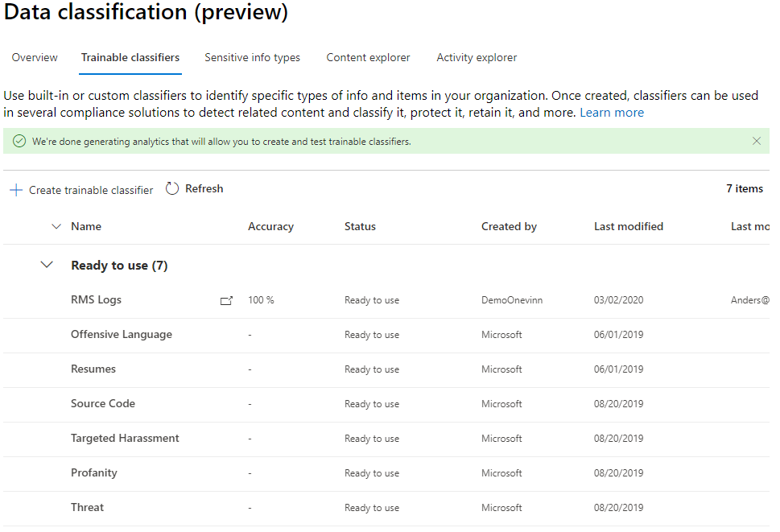Click the circular Refresh icon
Viewport: 780px width, 532px height.
(x=172, y=189)
